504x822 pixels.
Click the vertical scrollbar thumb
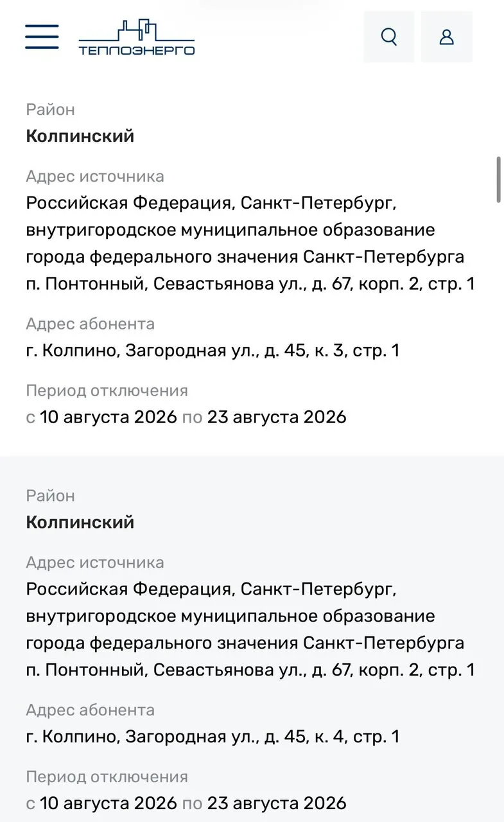coord(499,179)
